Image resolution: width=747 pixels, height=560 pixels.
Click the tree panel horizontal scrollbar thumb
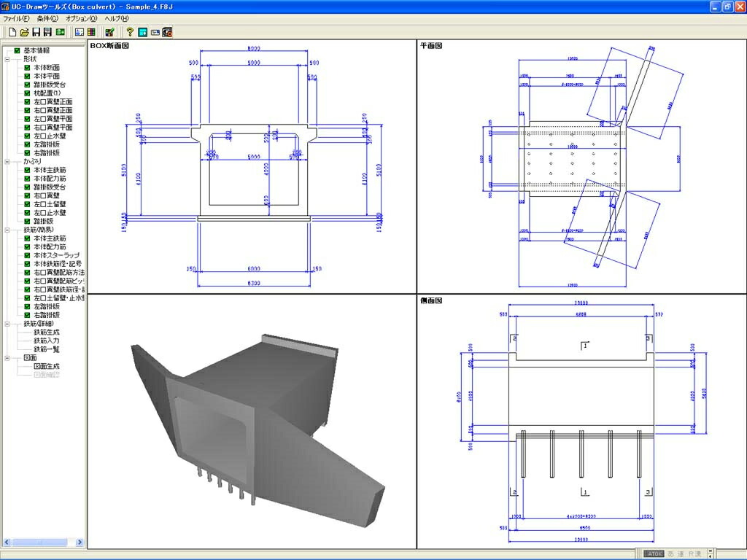(x=39, y=542)
